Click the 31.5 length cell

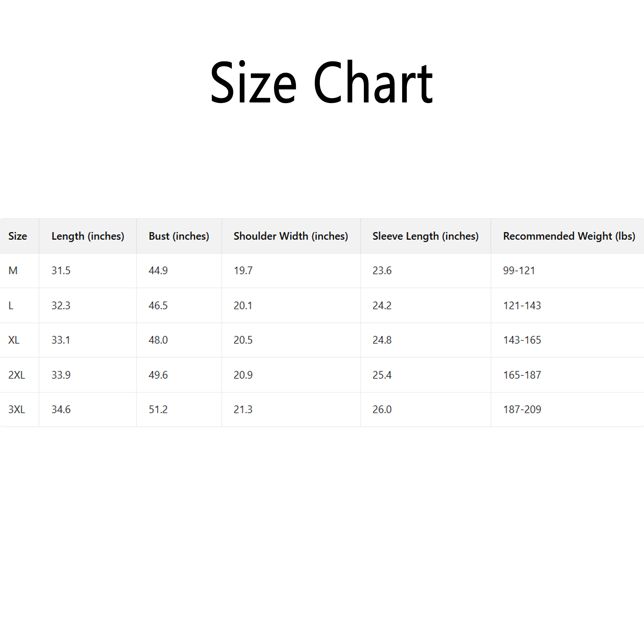(61, 271)
